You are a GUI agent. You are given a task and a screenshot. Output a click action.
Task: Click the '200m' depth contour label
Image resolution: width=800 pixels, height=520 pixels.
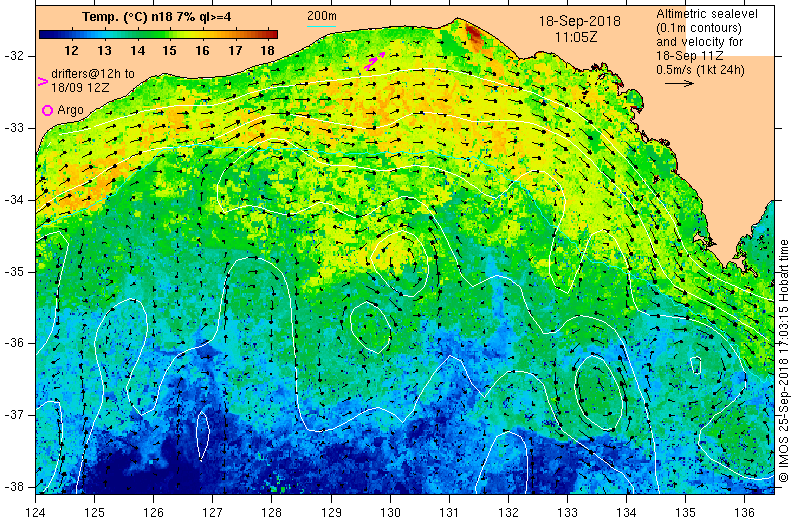pos(321,16)
